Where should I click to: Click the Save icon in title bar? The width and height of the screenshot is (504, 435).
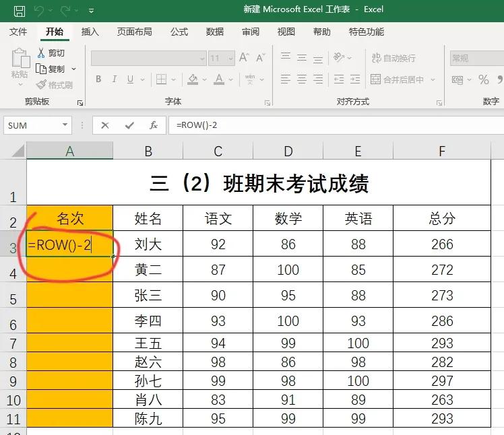pos(20,11)
